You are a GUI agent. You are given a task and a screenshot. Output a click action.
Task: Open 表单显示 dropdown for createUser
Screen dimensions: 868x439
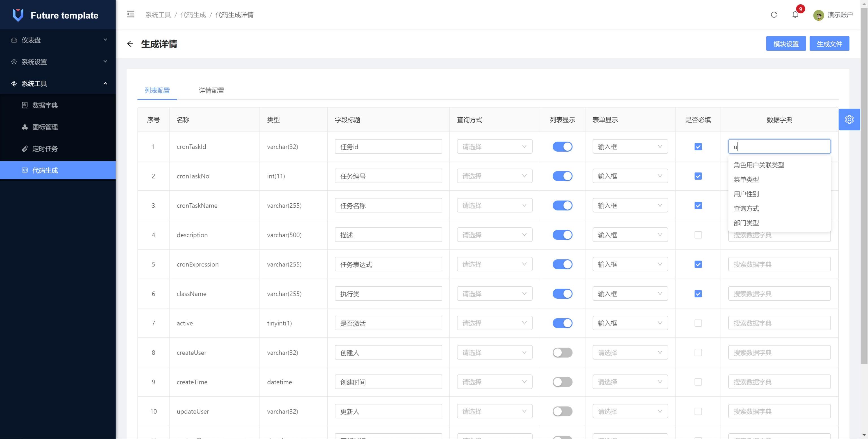[630, 352]
